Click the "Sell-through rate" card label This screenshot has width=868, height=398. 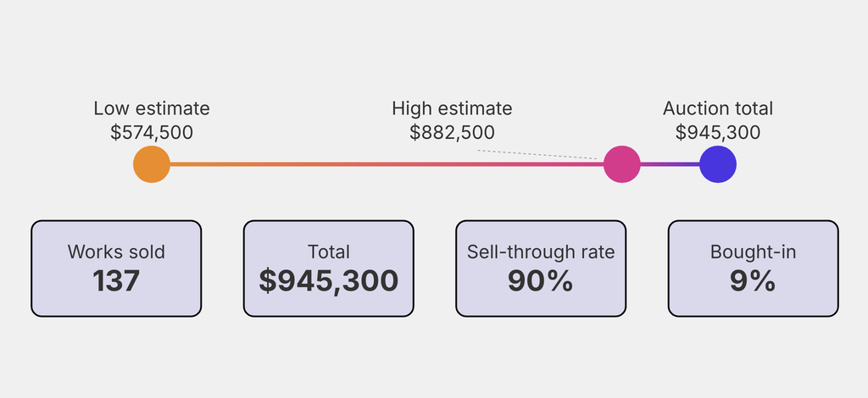pyautogui.click(x=541, y=252)
